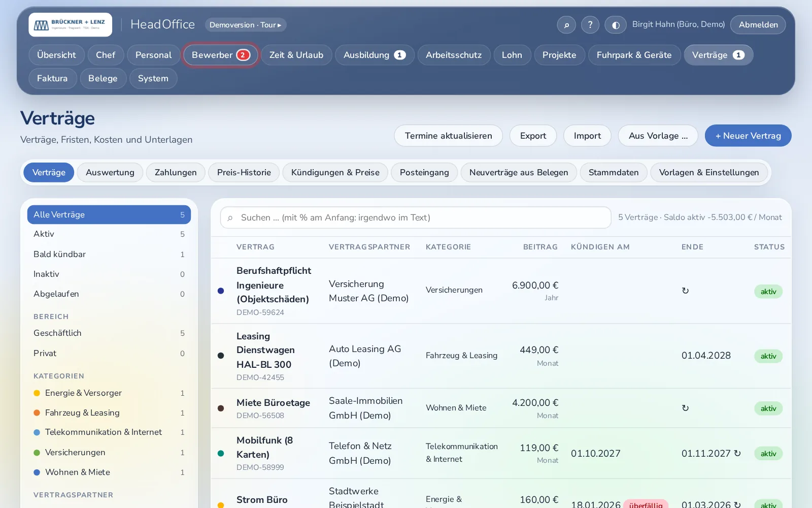Filter by category Telekommunikation & Internet
The width and height of the screenshot is (812, 508).
(x=109, y=432)
